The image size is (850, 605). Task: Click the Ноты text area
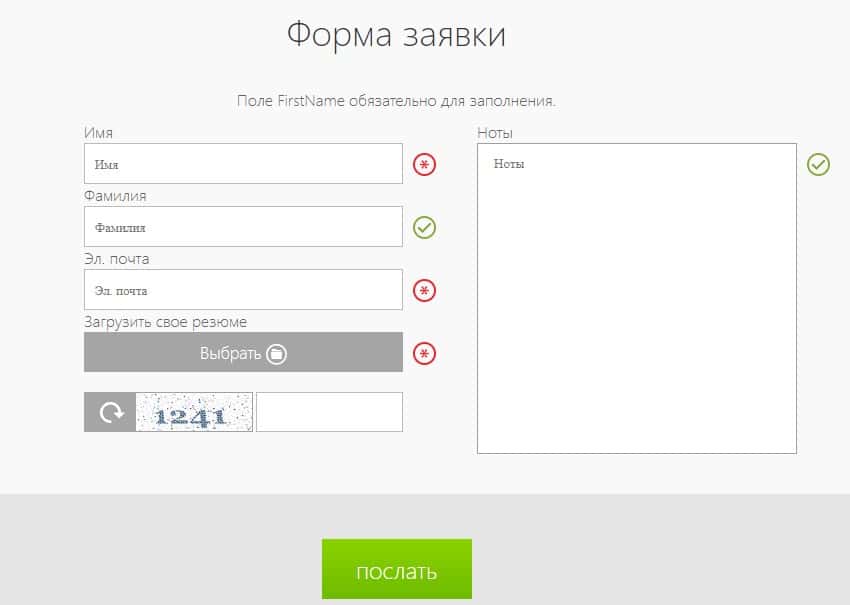pos(637,298)
